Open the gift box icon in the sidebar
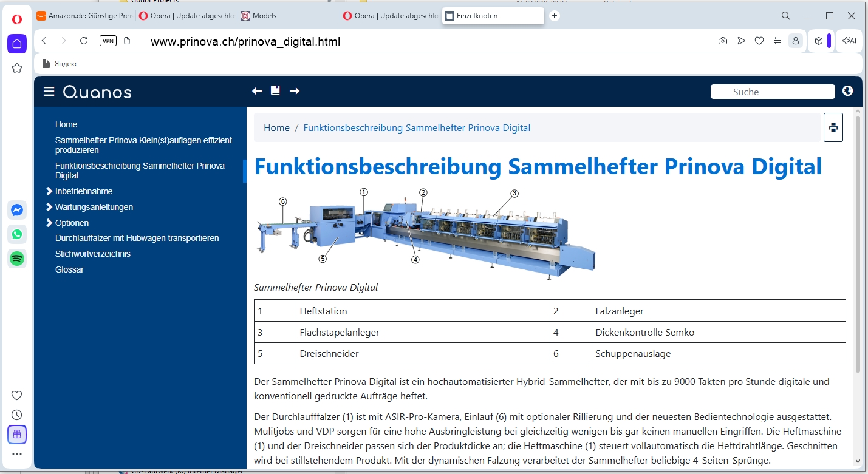868x474 pixels. pos(17,435)
